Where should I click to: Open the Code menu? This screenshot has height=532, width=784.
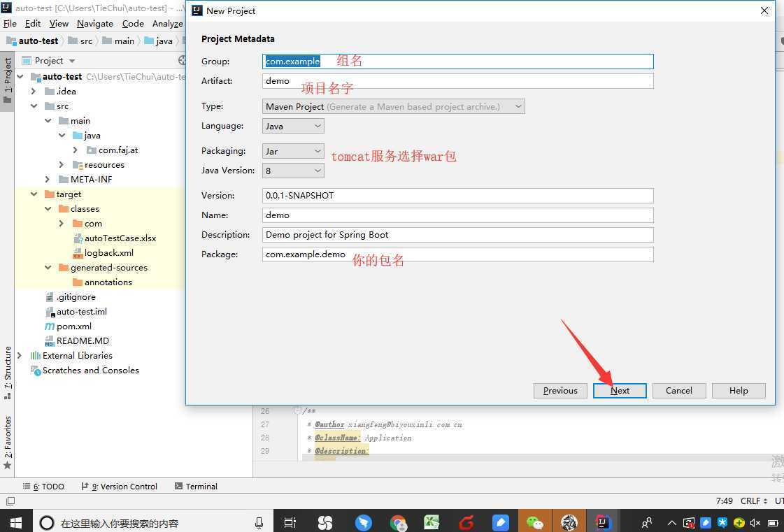tap(132, 24)
